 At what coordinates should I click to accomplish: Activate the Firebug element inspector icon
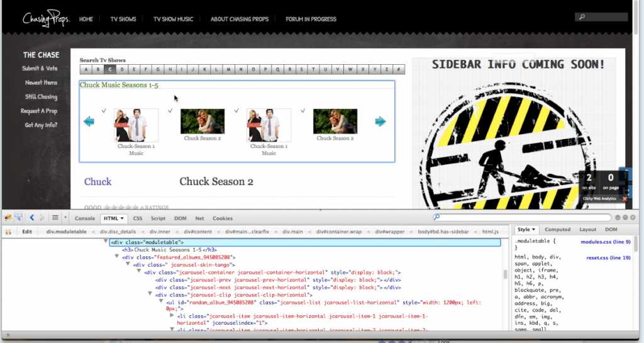coord(19,218)
